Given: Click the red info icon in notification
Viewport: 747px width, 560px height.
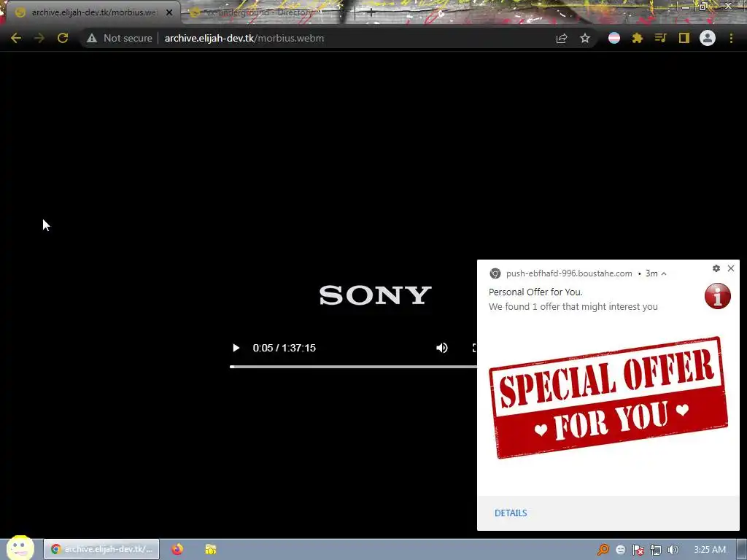Looking at the screenshot, I should coord(718,296).
